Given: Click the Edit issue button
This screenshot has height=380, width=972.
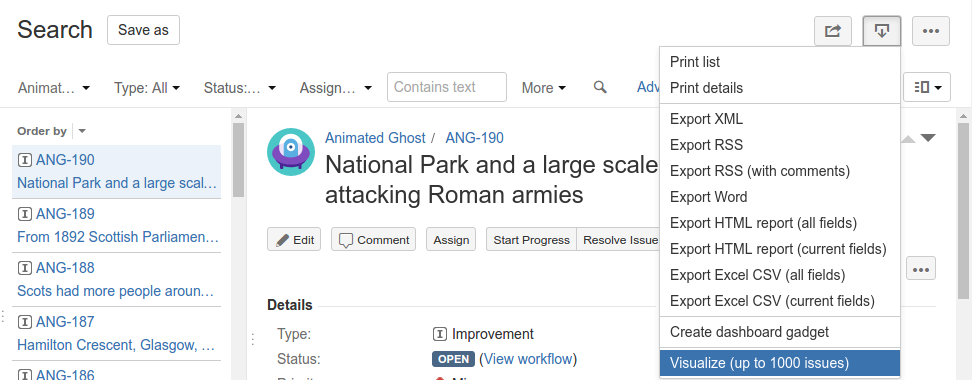Looking at the screenshot, I should (x=294, y=240).
